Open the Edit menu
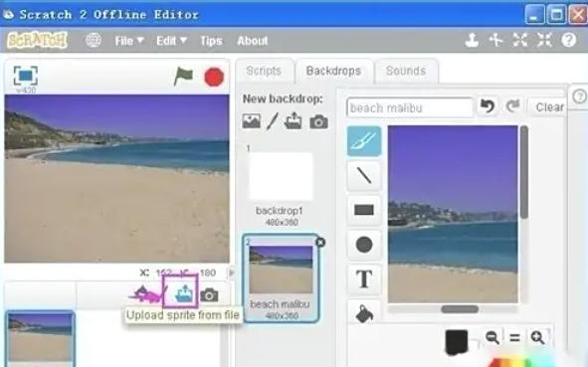This screenshot has height=367, width=588. (x=171, y=41)
